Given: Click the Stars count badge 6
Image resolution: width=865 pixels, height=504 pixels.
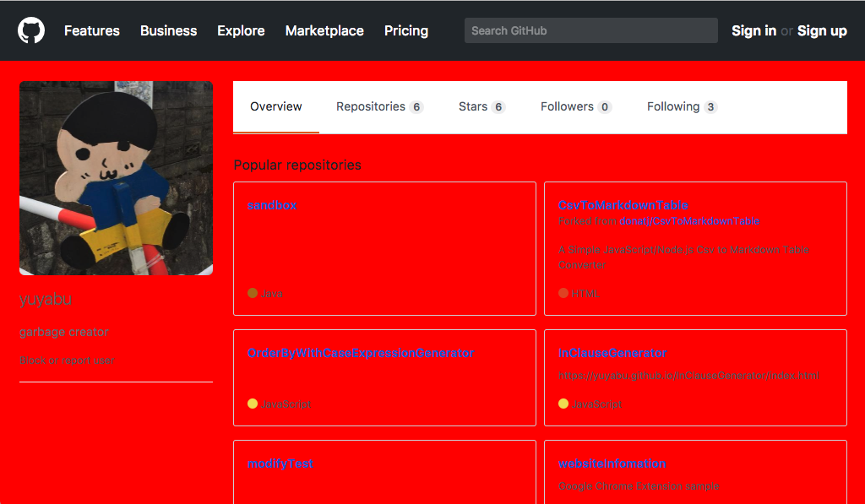Looking at the screenshot, I should click(498, 107).
